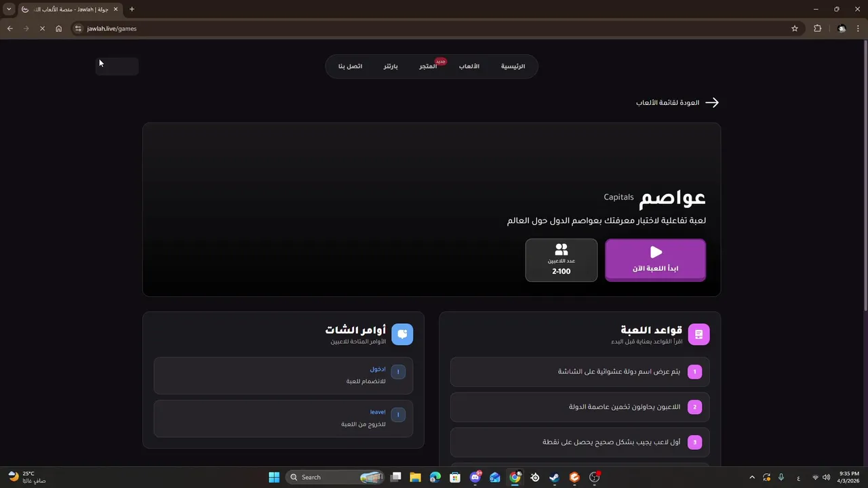
Task: Open the الألعاب navigation item
Action: click(469, 66)
